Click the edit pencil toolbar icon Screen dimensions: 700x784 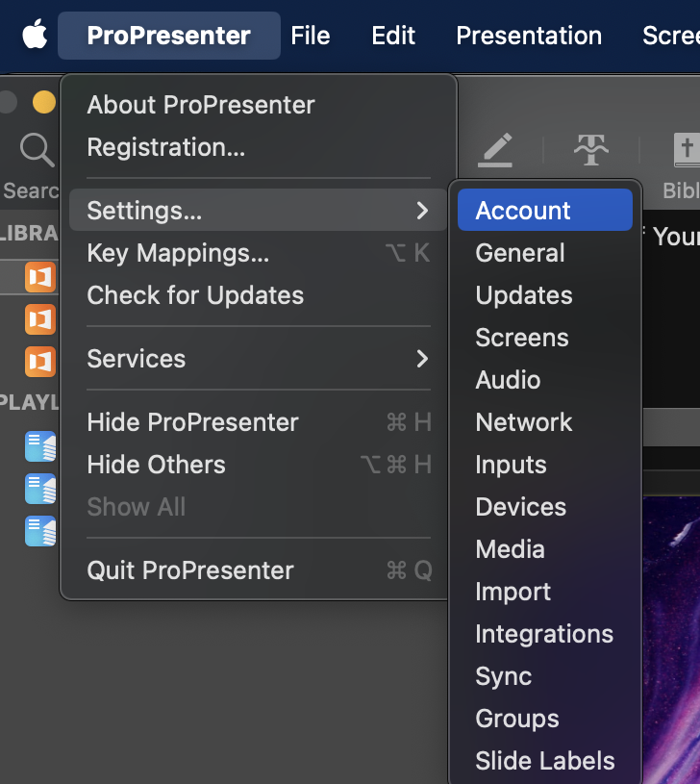pyautogui.click(x=495, y=149)
